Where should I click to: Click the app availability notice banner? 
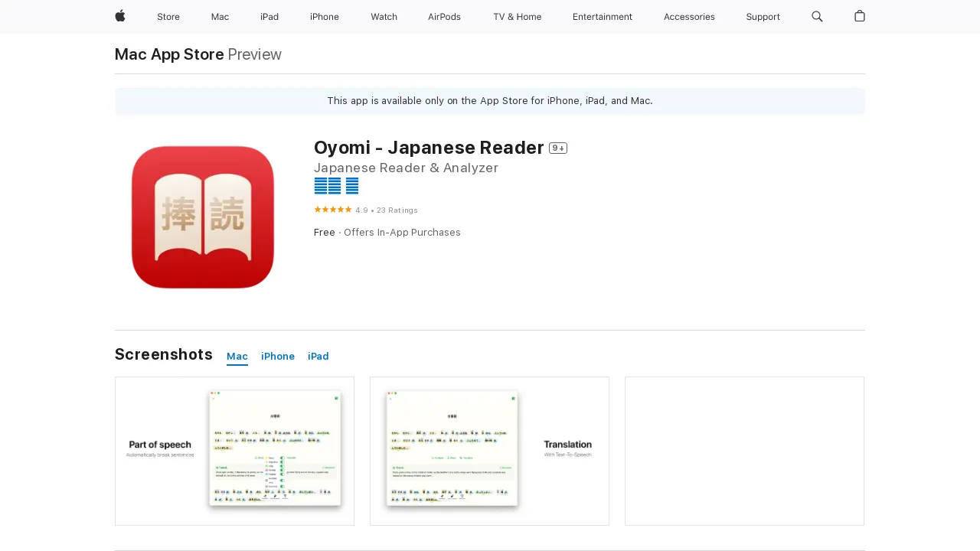click(x=490, y=101)
